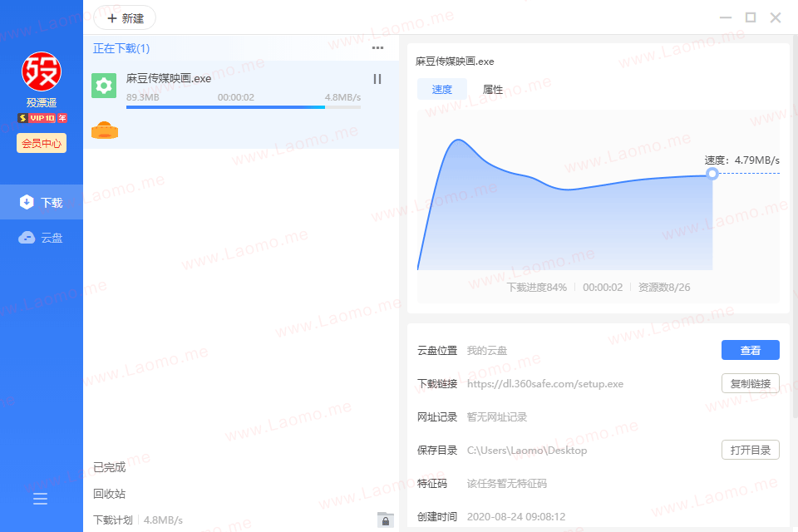Open 会员中心 member center
798x532 pixels.
point(42,143)
